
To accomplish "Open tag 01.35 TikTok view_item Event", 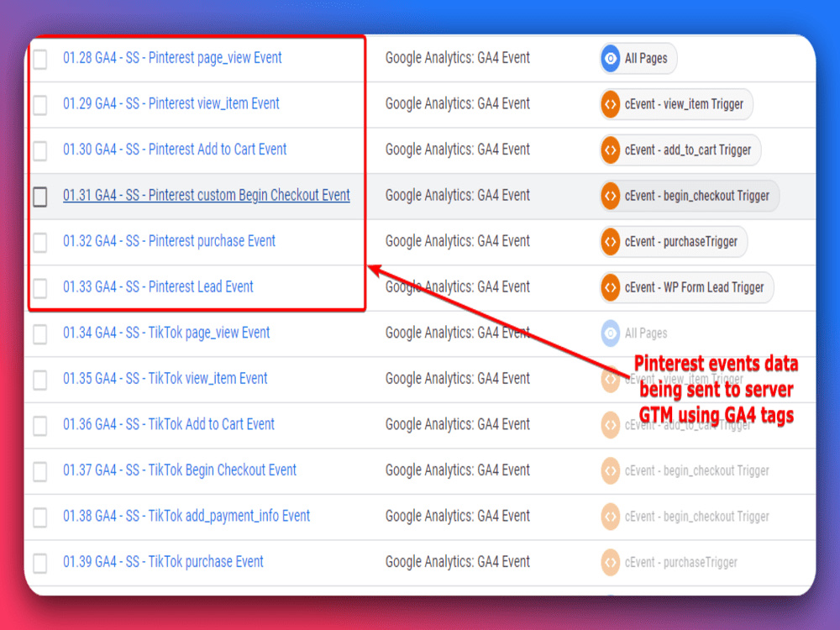I will (165, 378).
